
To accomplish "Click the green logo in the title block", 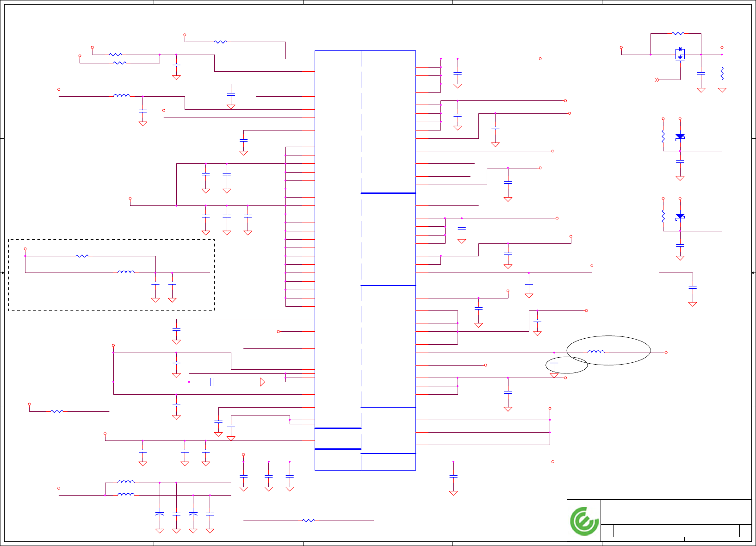I will pyautogui.click(x=584, y=521).
